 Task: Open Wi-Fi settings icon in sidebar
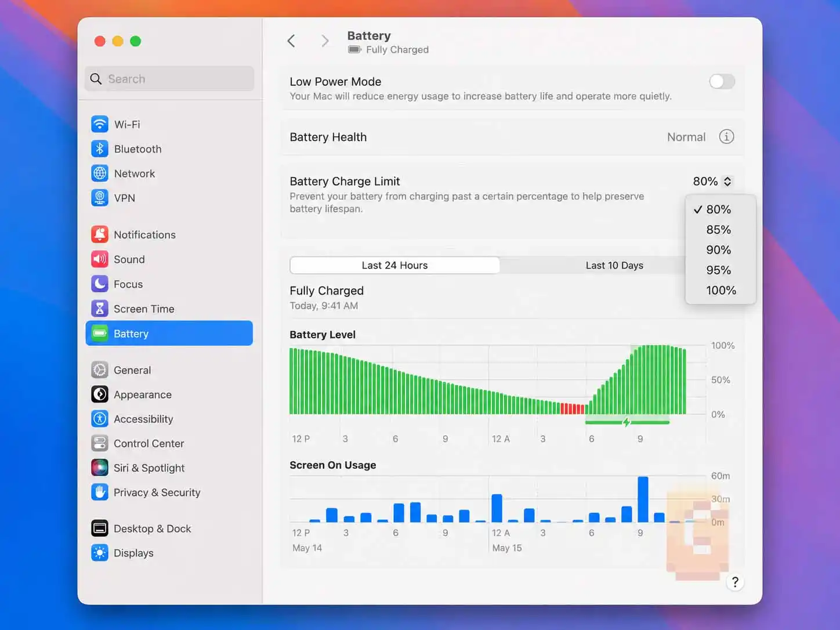tap(100, 124)
